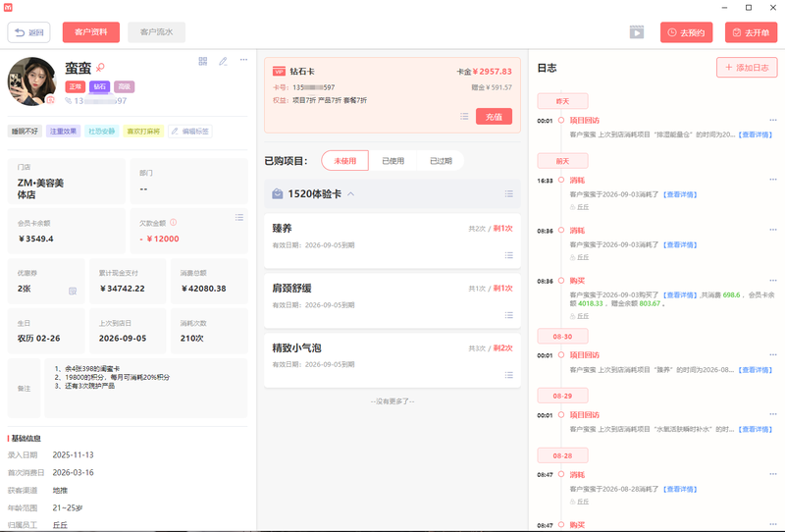Open more menu for 08-29 项目回访 log
785x532 pixels.
pos(773,414)
